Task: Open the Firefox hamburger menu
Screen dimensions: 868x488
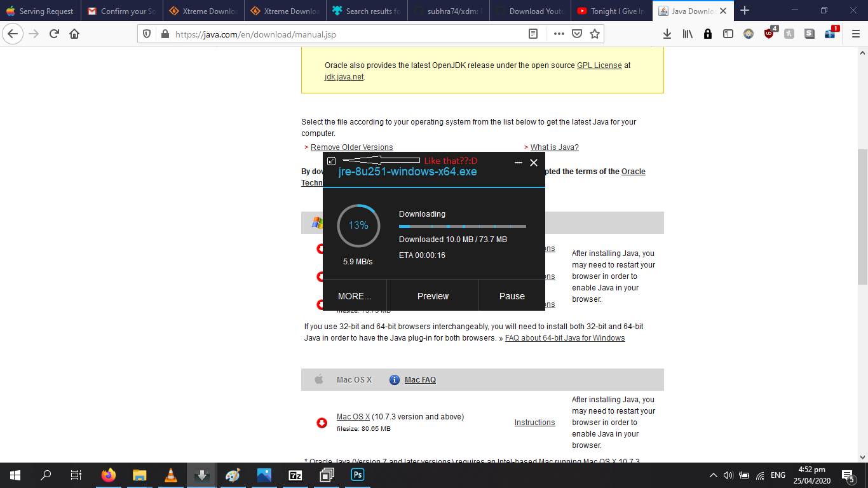Action: coord(855,33)
